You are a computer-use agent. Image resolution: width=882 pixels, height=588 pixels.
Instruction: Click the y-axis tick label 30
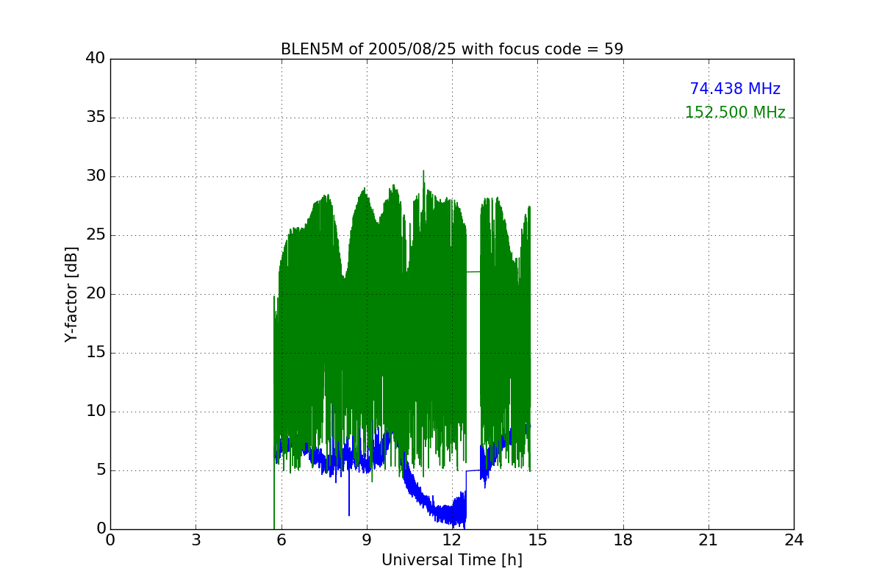click(96, 176)
